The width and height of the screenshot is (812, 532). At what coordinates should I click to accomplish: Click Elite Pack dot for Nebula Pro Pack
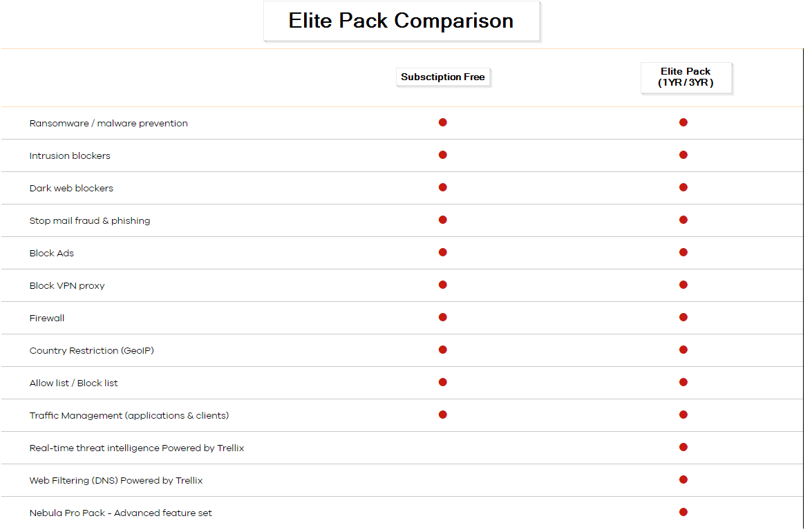683,512
